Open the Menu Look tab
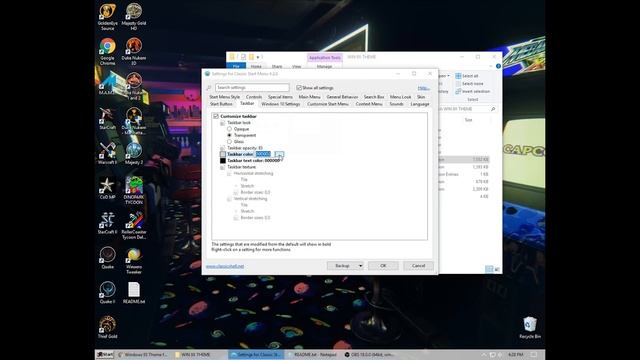 (400, 97)
